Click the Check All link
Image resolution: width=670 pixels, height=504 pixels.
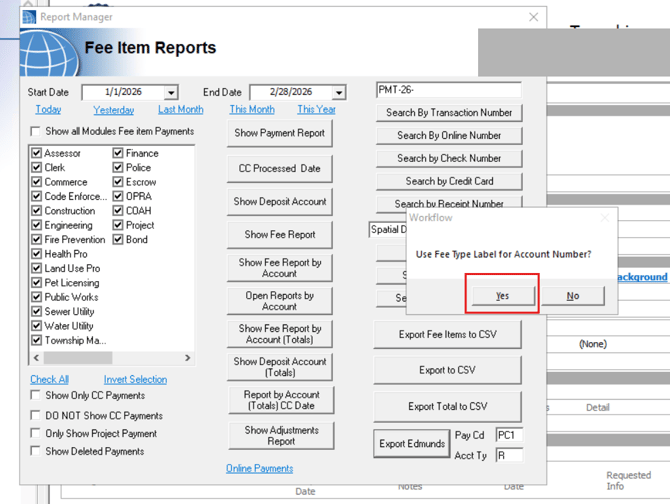point(49,379)
